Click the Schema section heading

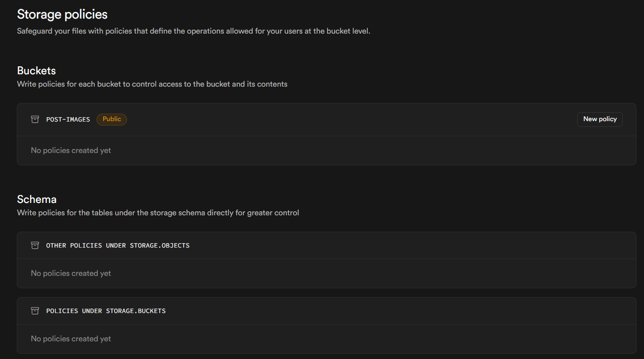coord(37,199)
